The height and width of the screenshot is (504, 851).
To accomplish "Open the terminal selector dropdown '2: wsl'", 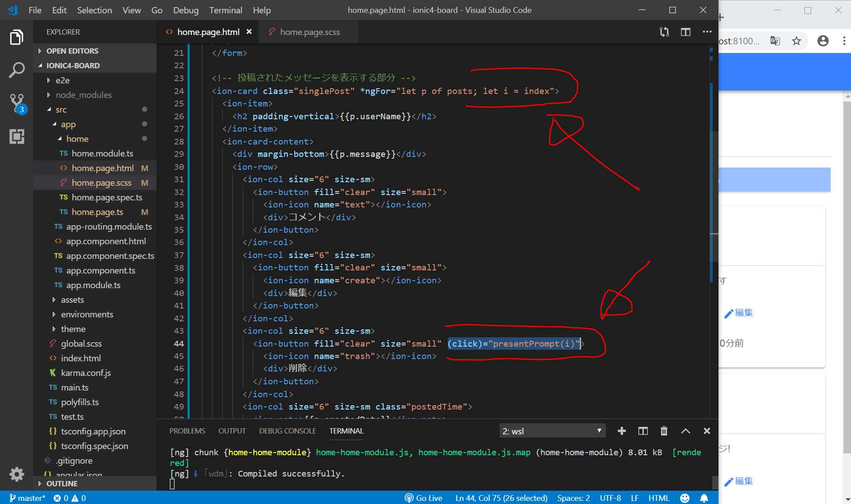I will 552,431.
